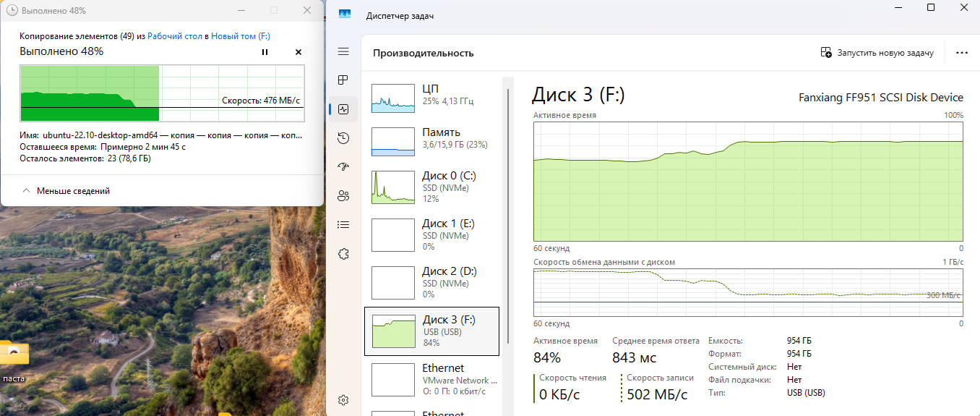Click the Производительность heading

(424, 53)
